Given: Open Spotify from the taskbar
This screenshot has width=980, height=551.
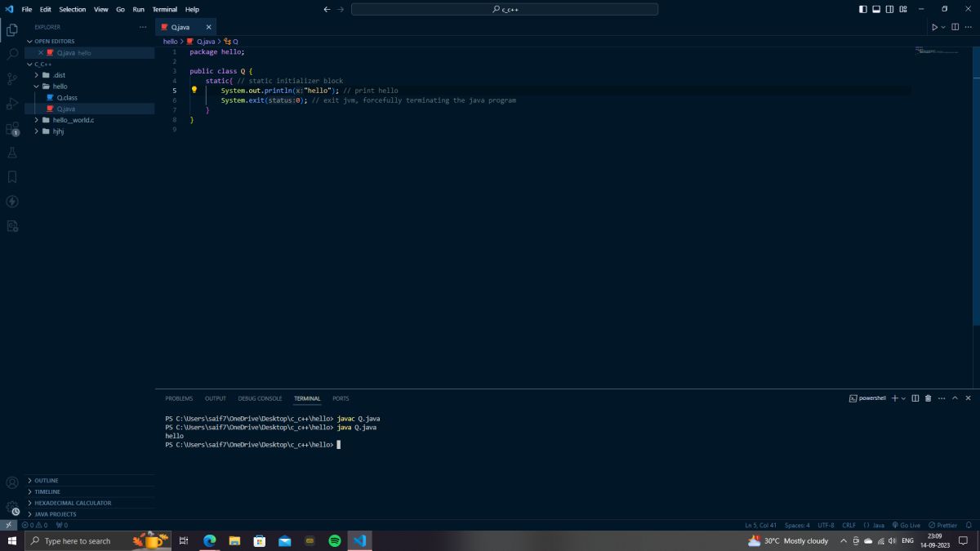Looking at the screenshot, I should coord(335,540).
